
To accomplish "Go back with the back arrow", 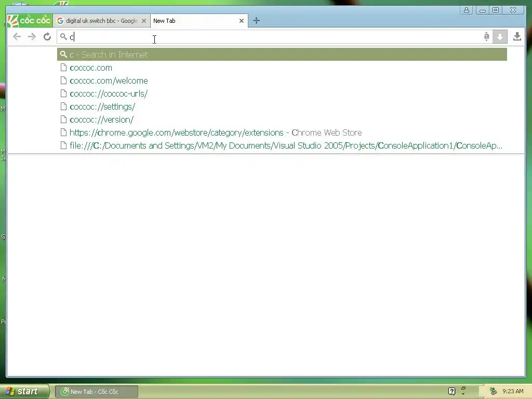I will pyautogui.click(x=17, y=37).
